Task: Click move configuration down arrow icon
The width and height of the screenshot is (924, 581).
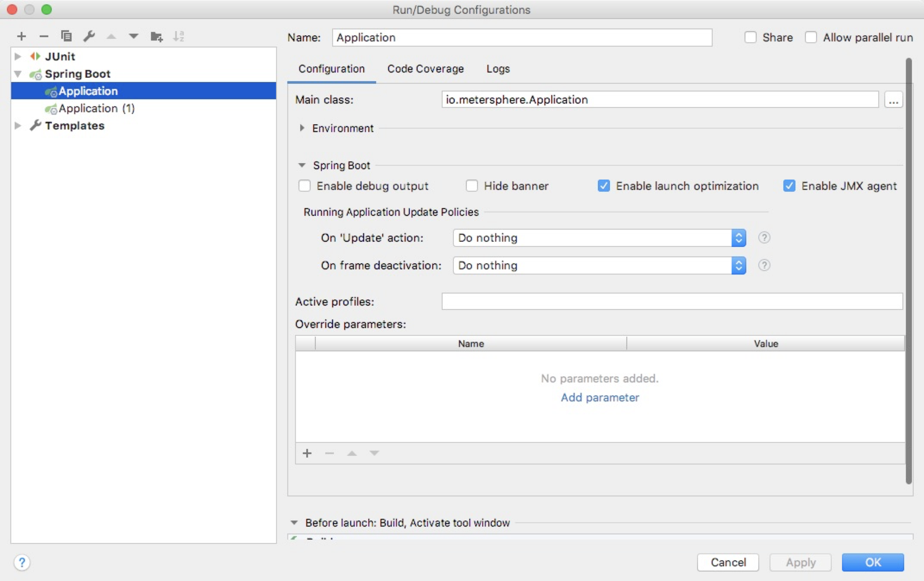Action: point(133,36)
